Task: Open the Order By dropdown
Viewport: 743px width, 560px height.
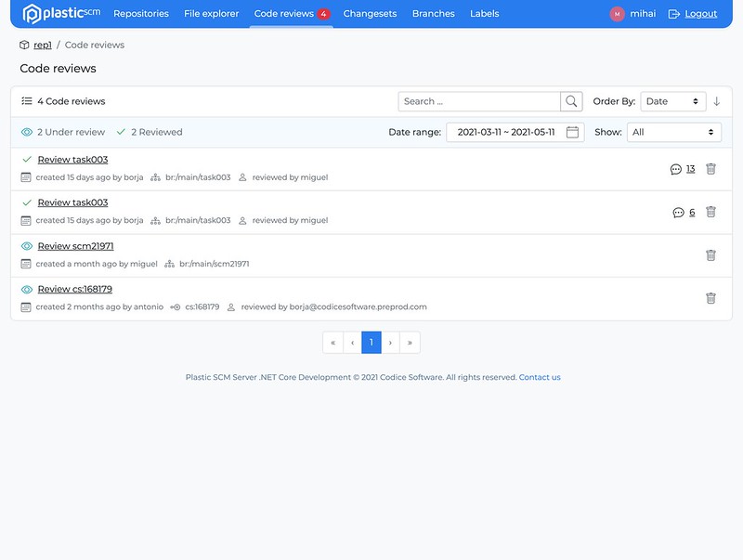Action: 672,100
